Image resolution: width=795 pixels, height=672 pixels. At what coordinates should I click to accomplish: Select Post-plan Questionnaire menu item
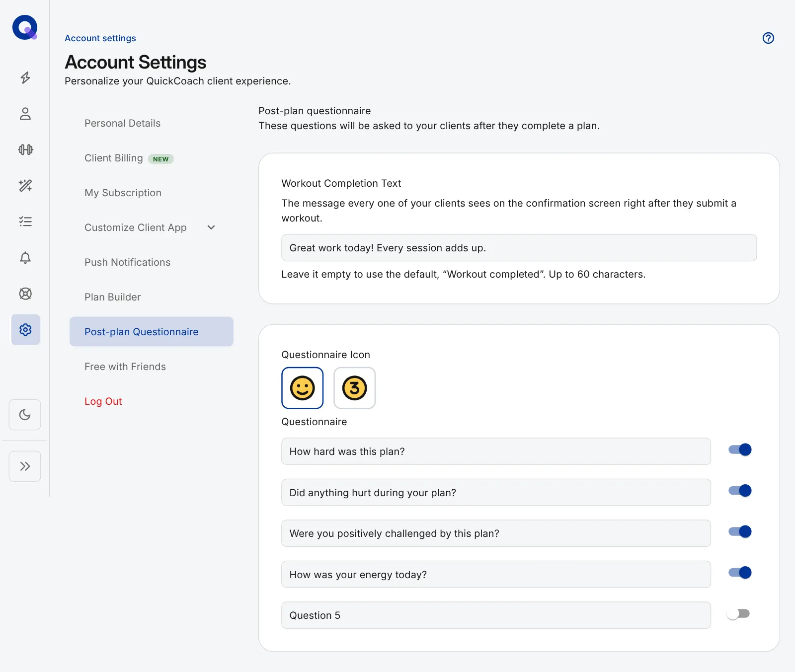pos(152,332)
